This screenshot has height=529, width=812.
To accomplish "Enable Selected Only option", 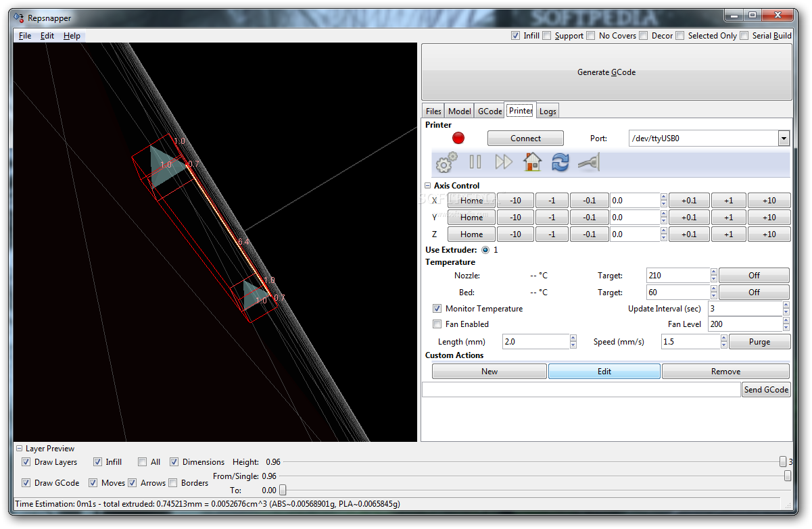I will 680,35.
